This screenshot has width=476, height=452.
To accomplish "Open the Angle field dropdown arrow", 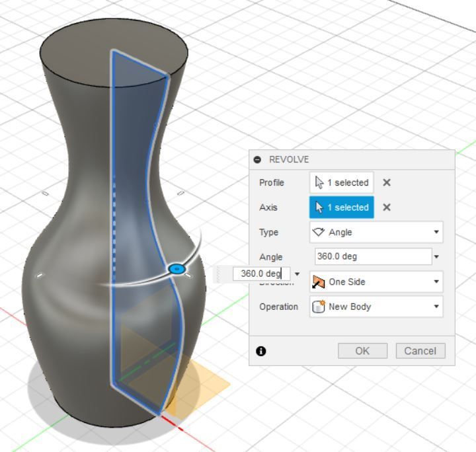I will click(x=436, y=256).
